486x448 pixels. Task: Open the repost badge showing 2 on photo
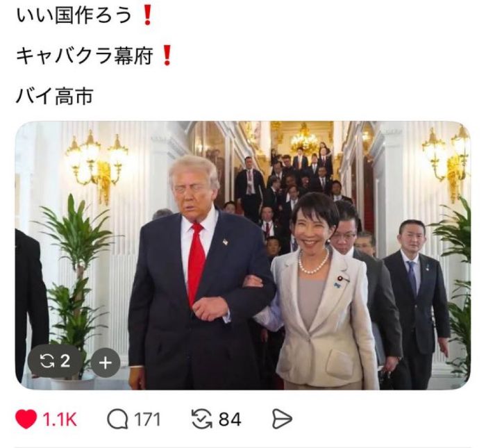click(55, 361)
